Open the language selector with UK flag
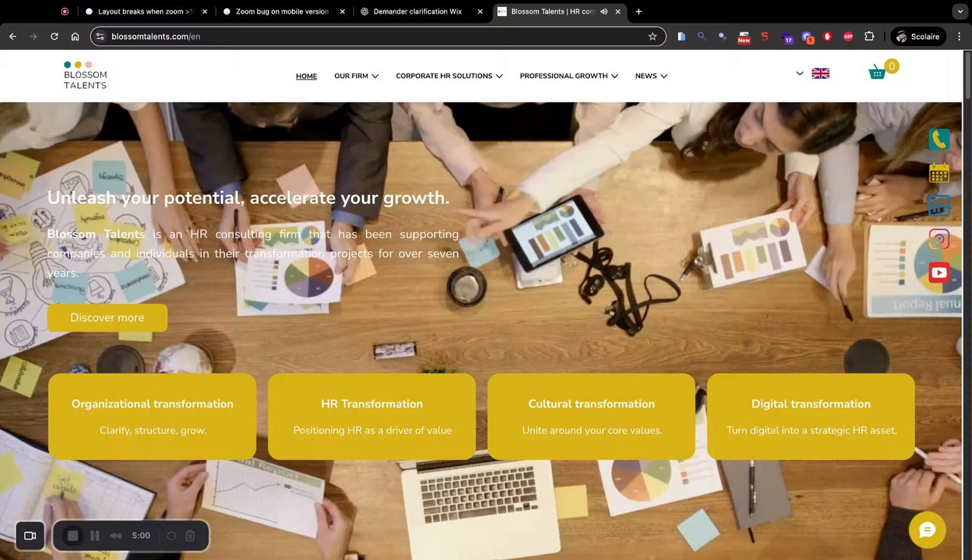 point(813,74)
